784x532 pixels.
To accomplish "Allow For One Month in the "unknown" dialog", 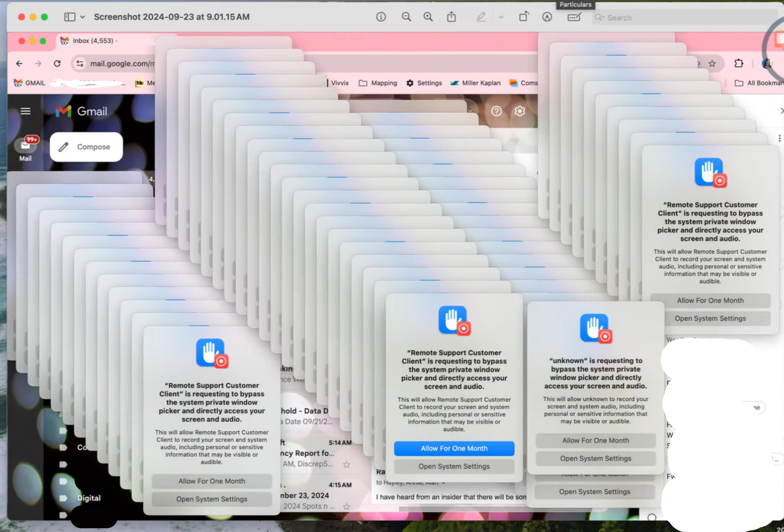I will click(596, 440).
